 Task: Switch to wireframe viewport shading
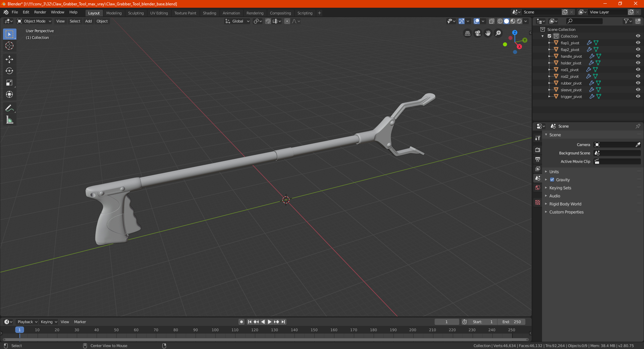(500, 21)
